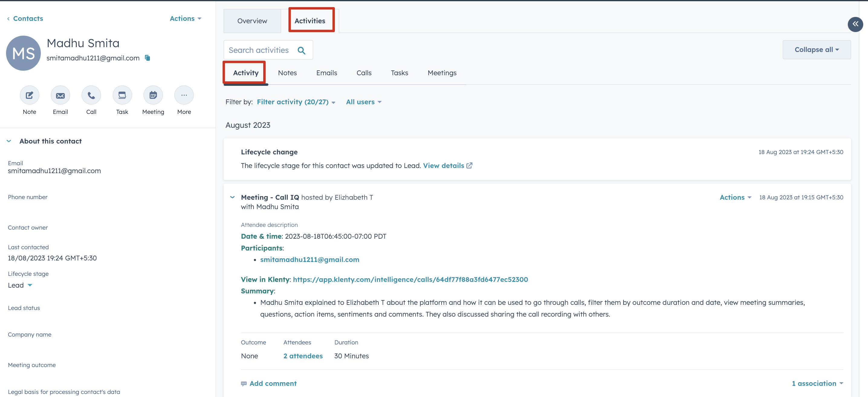
Task: Switch to the Notes activity tab
Action: pos(287,73)
